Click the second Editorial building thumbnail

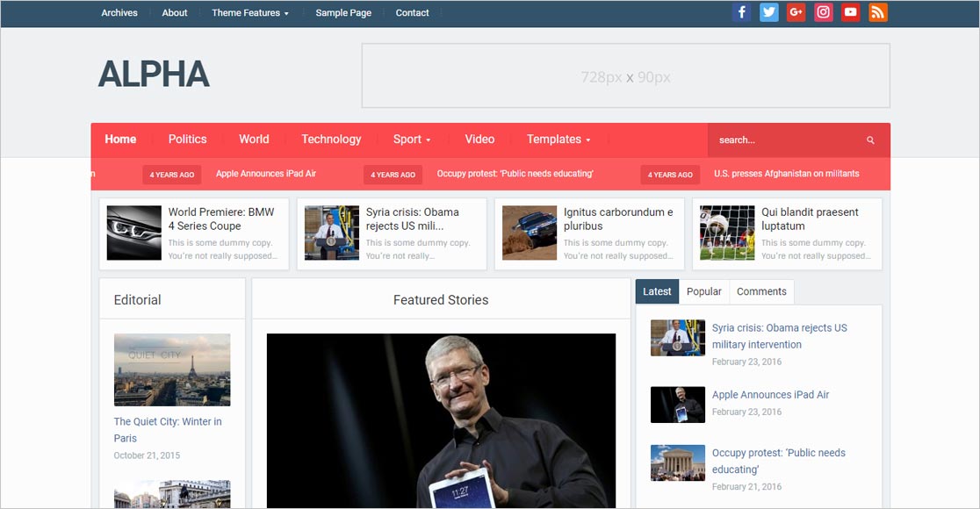coord(172,494)
